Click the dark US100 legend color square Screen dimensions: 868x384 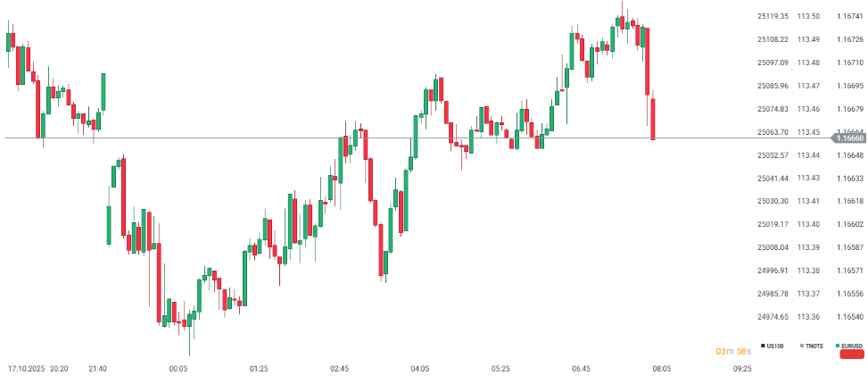point(764,346)
